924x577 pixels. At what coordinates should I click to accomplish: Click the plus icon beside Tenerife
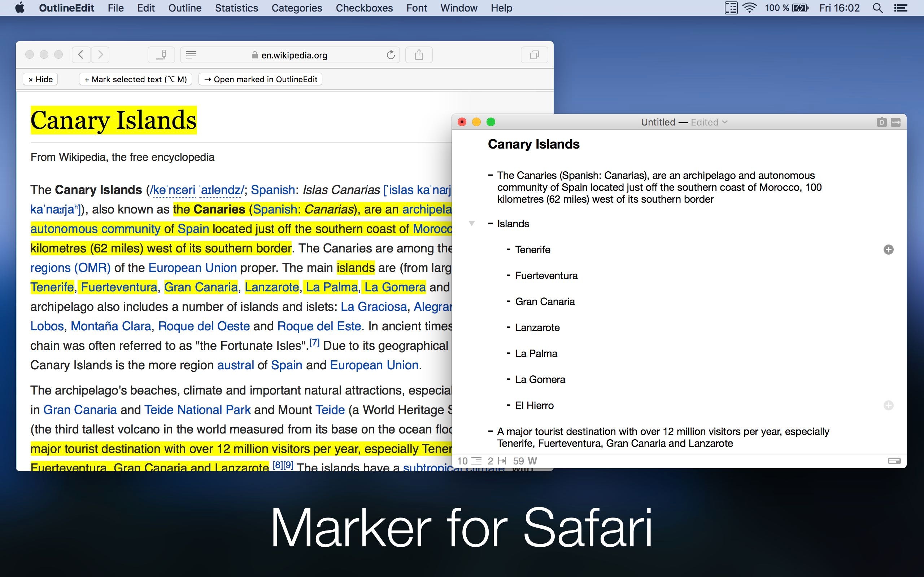(x=888, y=250)
